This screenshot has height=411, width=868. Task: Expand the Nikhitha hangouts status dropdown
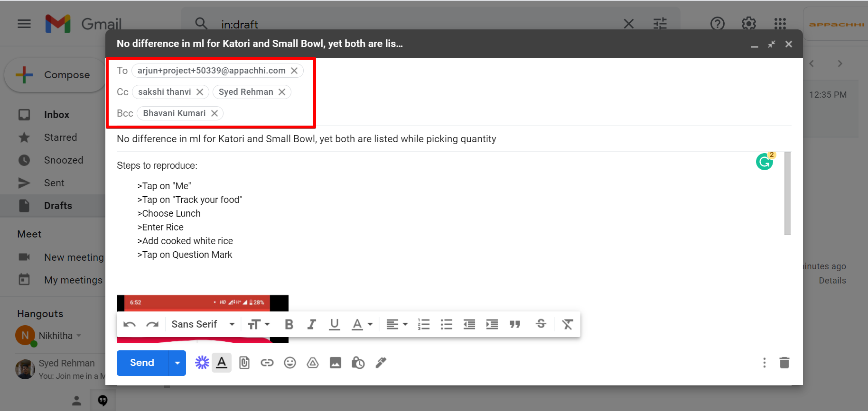point(79,336)
